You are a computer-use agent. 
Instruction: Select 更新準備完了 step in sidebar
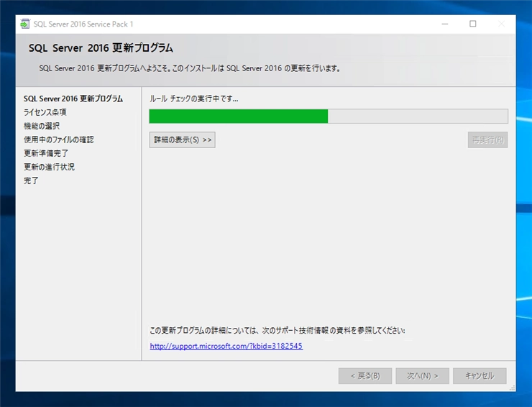pyautogui.click(x=46, y=153)
